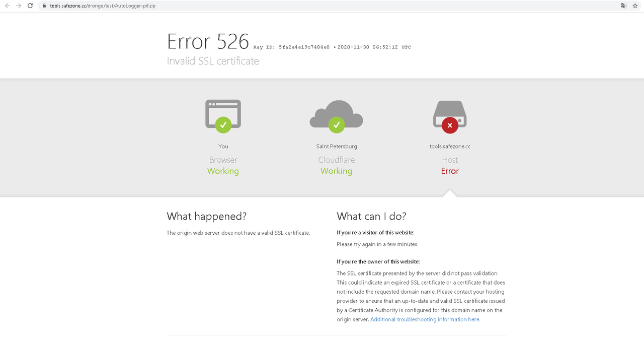644x339 pixels.
Task: Select the 'Host' label text
Action: click(x=450, y=160)
